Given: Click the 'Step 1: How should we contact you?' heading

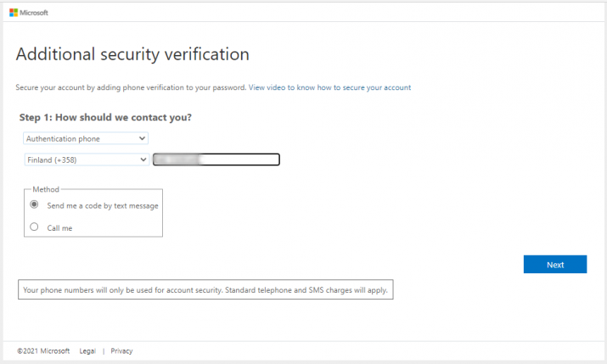Looking at the screenshot, I should coord(104,117).
